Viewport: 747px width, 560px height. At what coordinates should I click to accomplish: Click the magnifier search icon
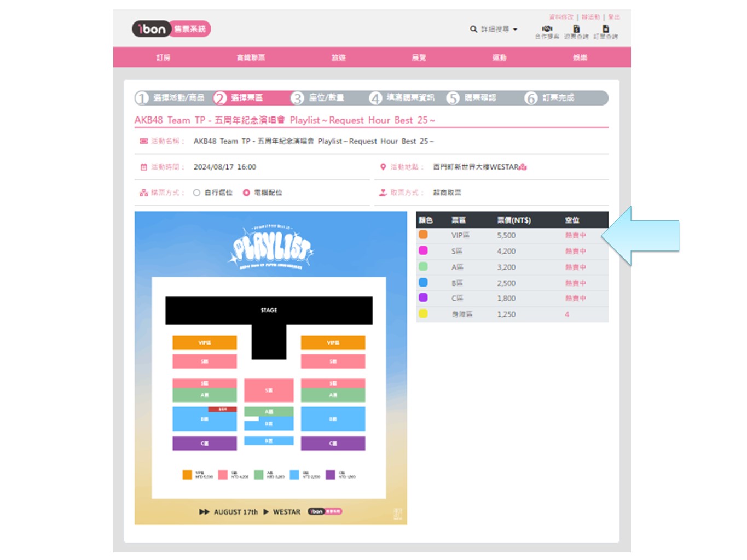click(x=473, y=29)
